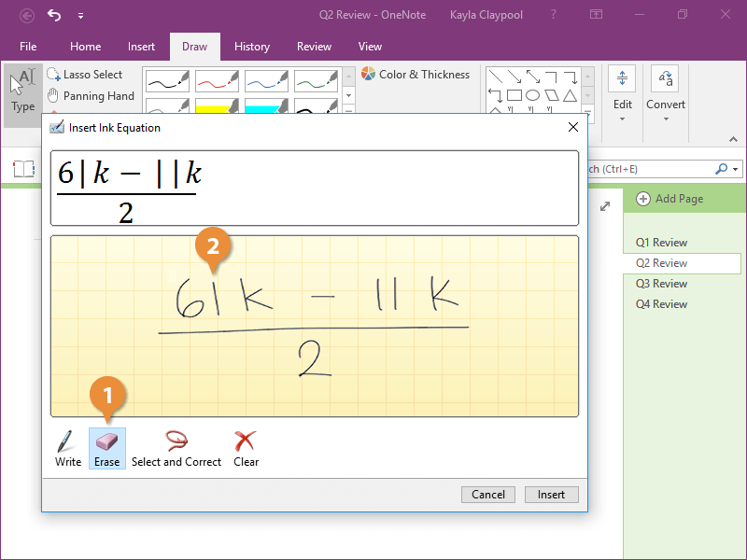The height and width of the screenshot is (560, 747).
Task: Open Color & Thickness options
Action: tap(416, 75)
